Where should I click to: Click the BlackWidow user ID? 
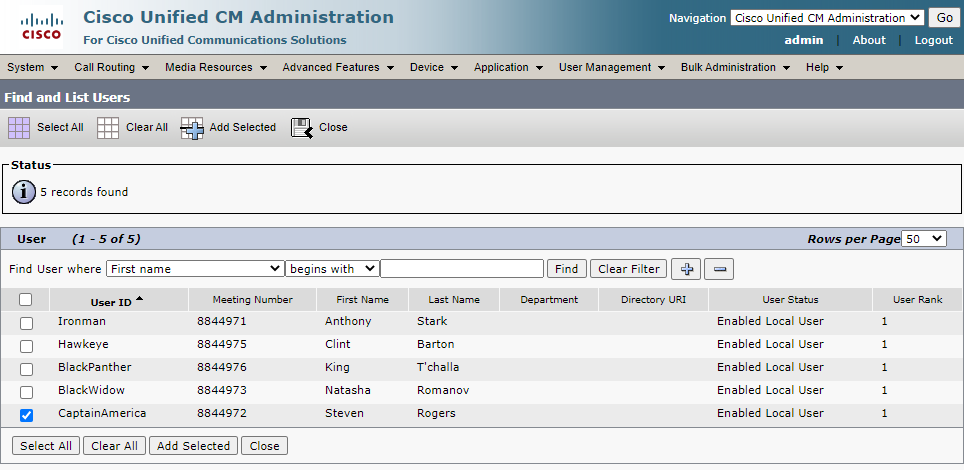click(91, 390)
